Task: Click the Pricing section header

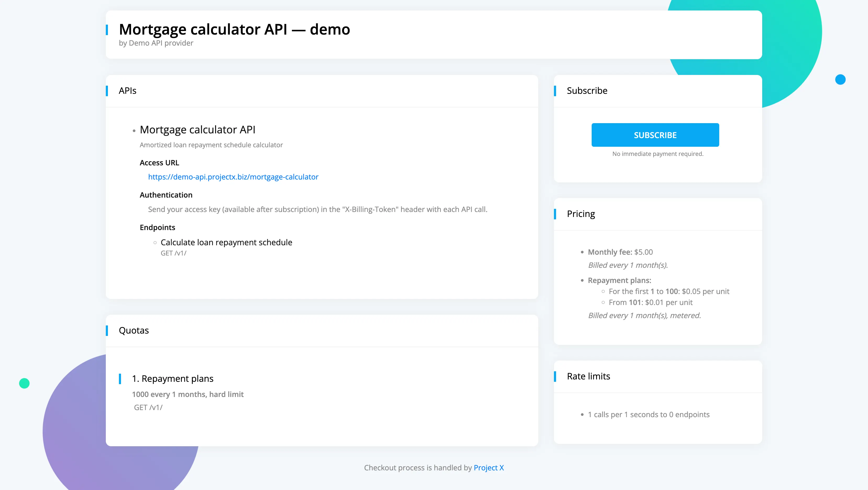Action: pyautogui.click(x=581, y=214)
